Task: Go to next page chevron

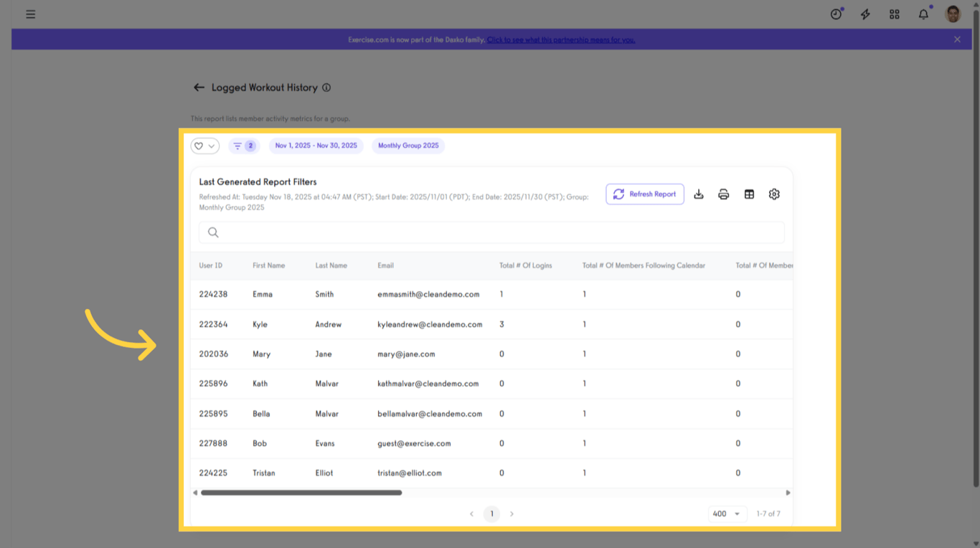Action: pyautogui.click(x=512, y=514)
